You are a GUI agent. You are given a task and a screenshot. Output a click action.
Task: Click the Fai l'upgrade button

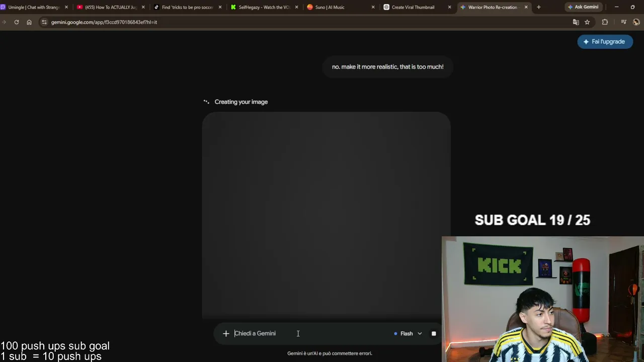pos(605,42)
